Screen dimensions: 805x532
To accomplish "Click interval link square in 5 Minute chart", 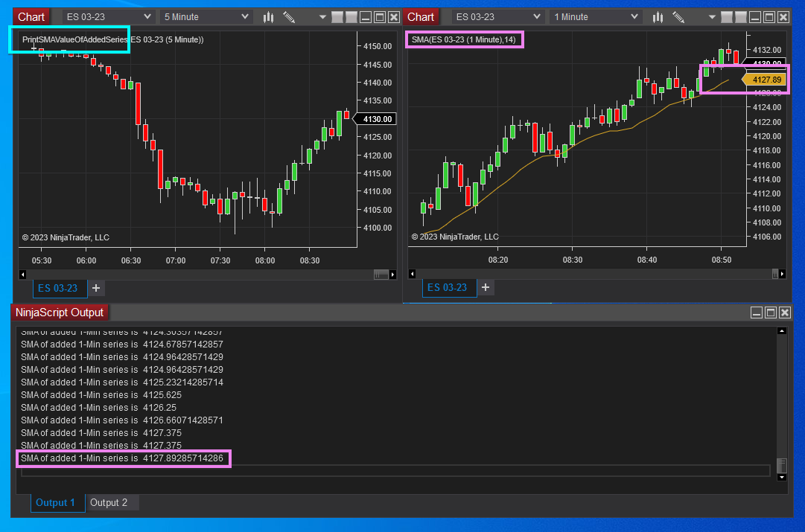I will click(x=351, y=17).
